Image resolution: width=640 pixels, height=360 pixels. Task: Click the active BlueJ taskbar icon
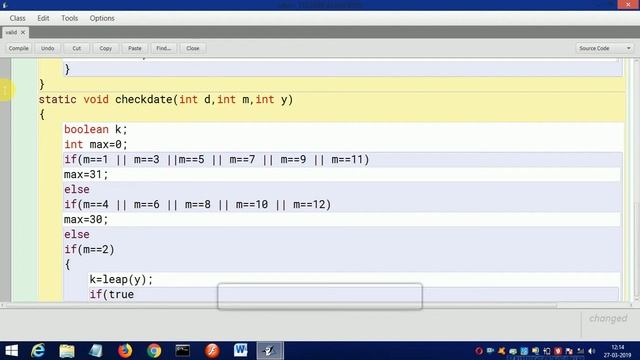(270, 351)
